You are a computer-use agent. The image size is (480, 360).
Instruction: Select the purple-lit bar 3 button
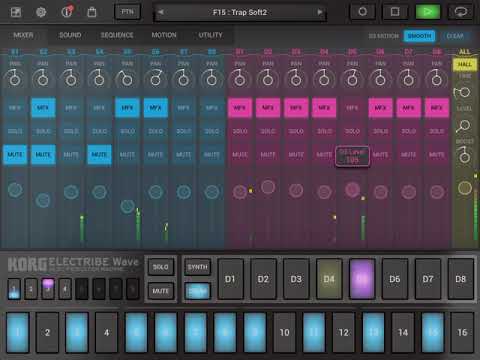click(x=48, y=289)
